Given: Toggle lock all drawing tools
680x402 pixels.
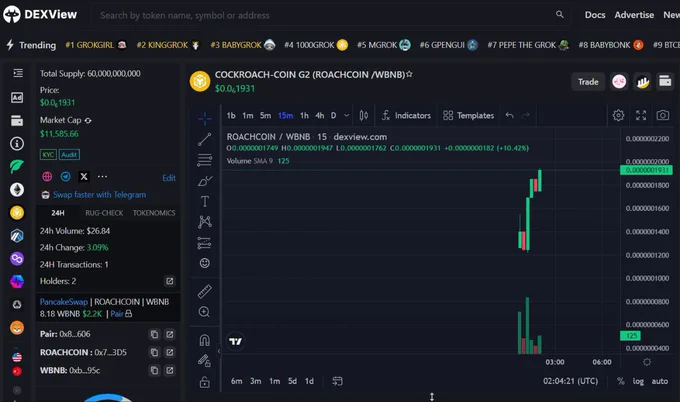Looking at the screenshot, I should (205, 382).
